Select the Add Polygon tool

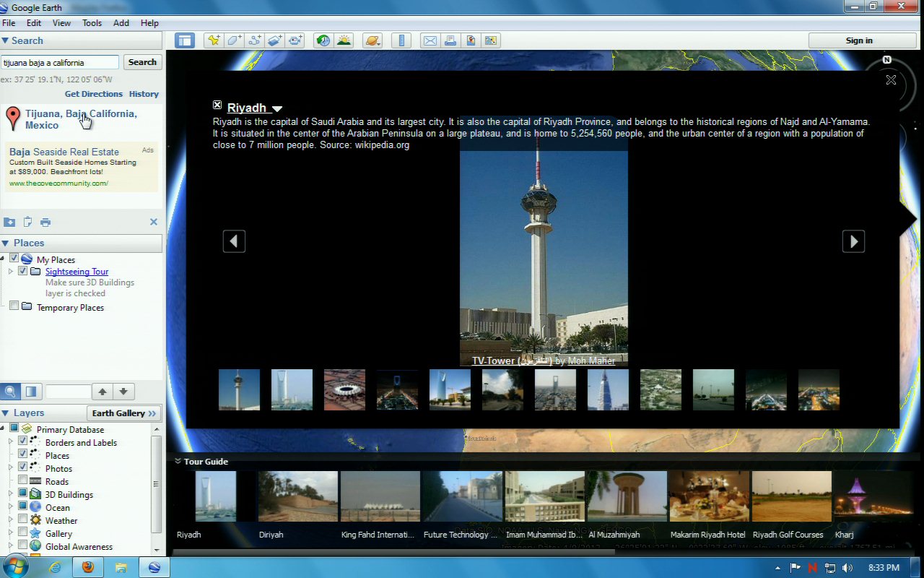[x=234, y=40]
